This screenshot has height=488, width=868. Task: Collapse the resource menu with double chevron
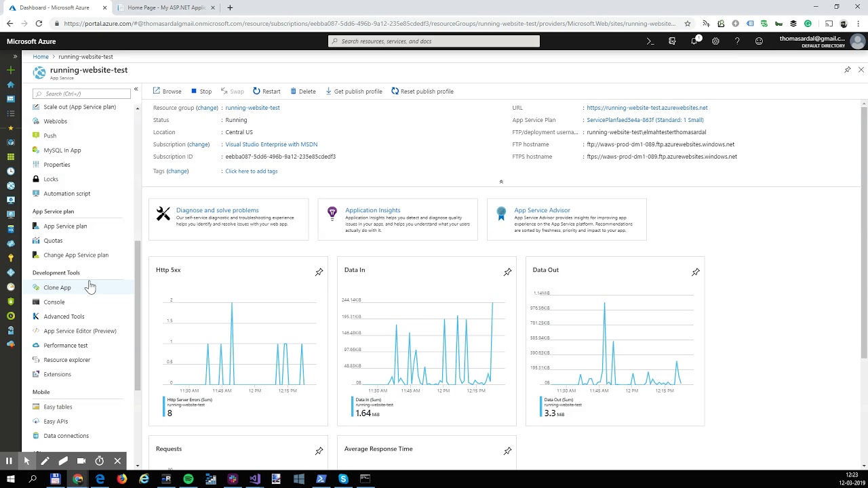(136, 89)
